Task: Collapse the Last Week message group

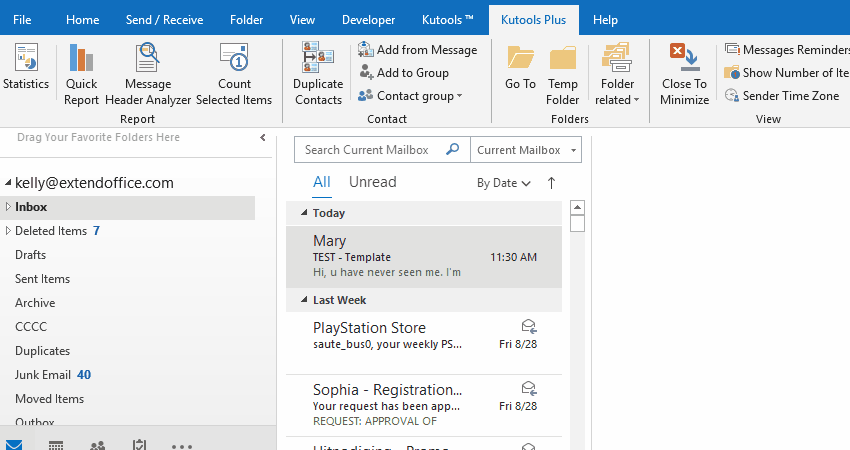Action: [x=304, y=299]
